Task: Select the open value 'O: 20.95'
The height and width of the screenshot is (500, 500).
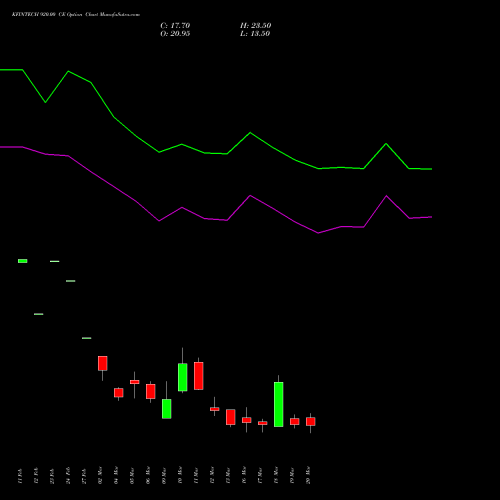Action: tap(175, 34)
